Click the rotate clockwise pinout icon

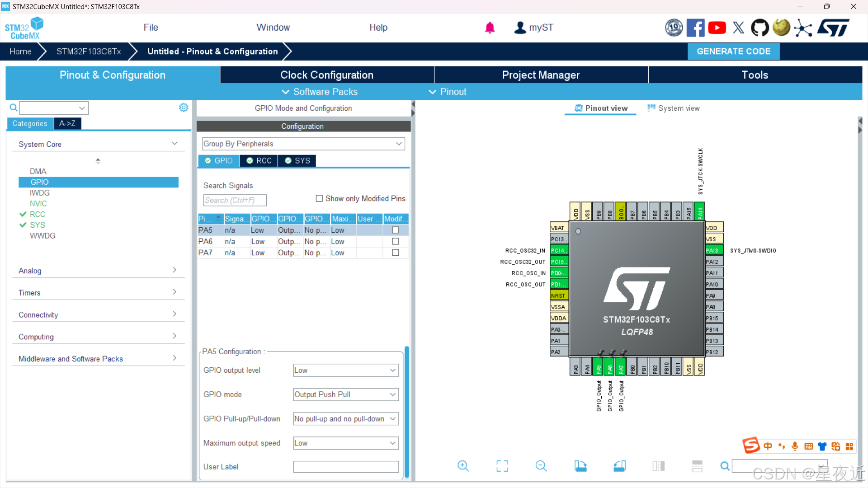[580, 466]
